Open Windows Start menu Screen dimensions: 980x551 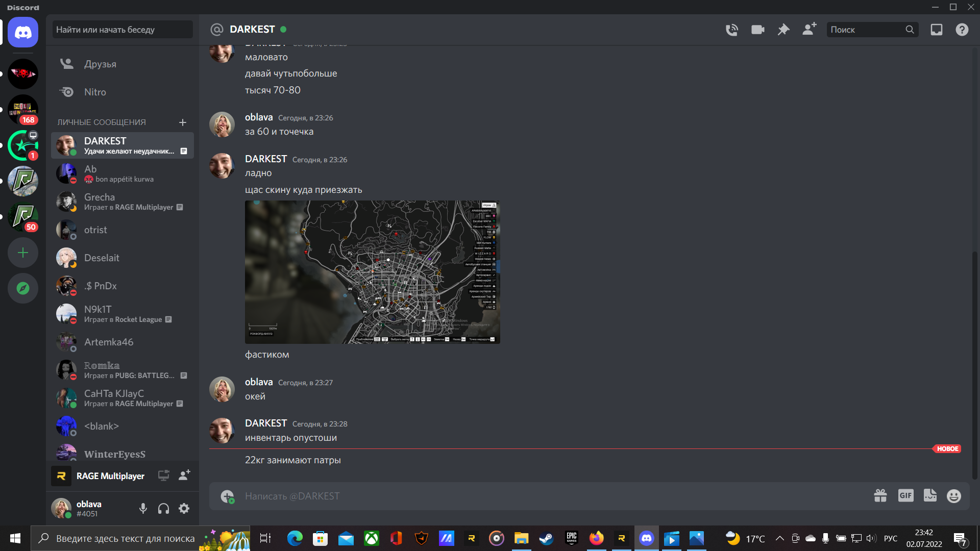coord(15,538)
